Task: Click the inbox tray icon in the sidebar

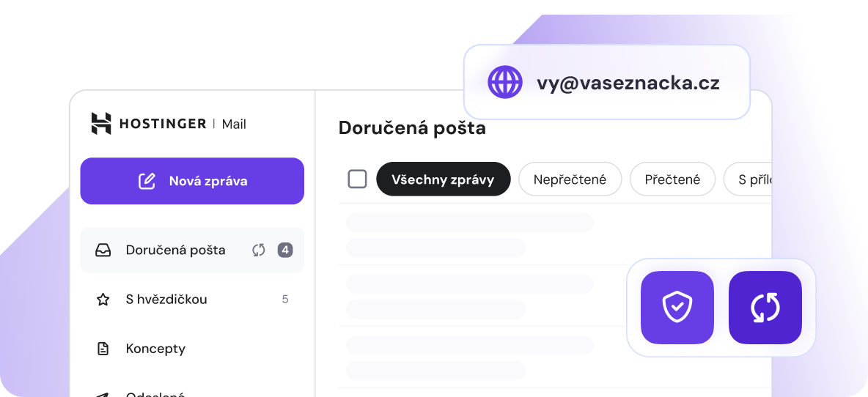Action: pyautogui.click(x=103, y=251)
